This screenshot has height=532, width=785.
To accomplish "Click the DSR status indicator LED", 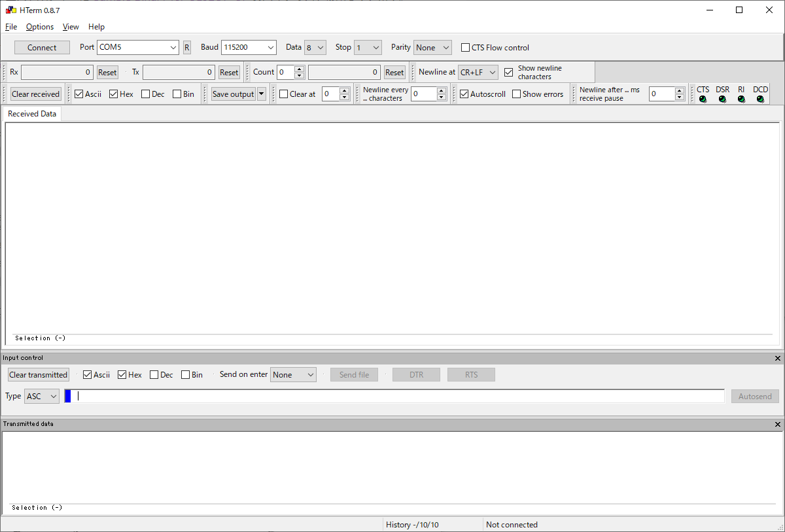I will (722, 99).
